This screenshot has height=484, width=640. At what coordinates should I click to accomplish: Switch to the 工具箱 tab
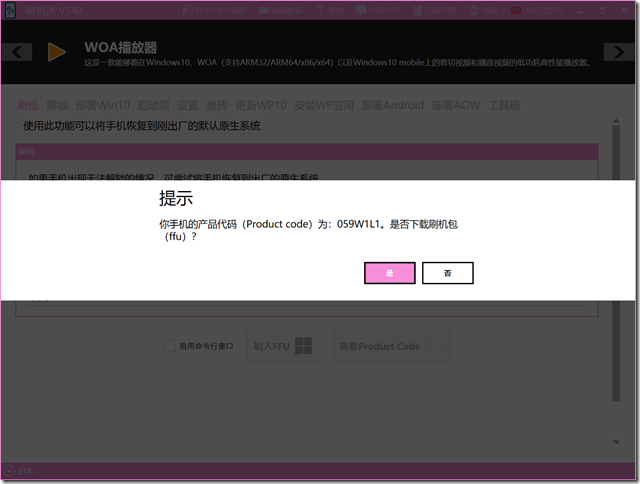[503, 105]
